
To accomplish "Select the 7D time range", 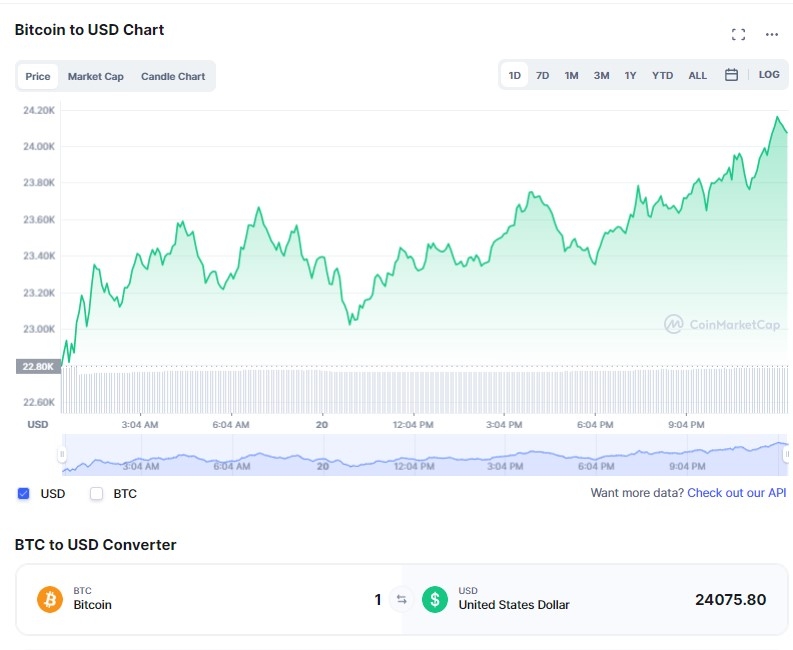I will pos(542,75).
